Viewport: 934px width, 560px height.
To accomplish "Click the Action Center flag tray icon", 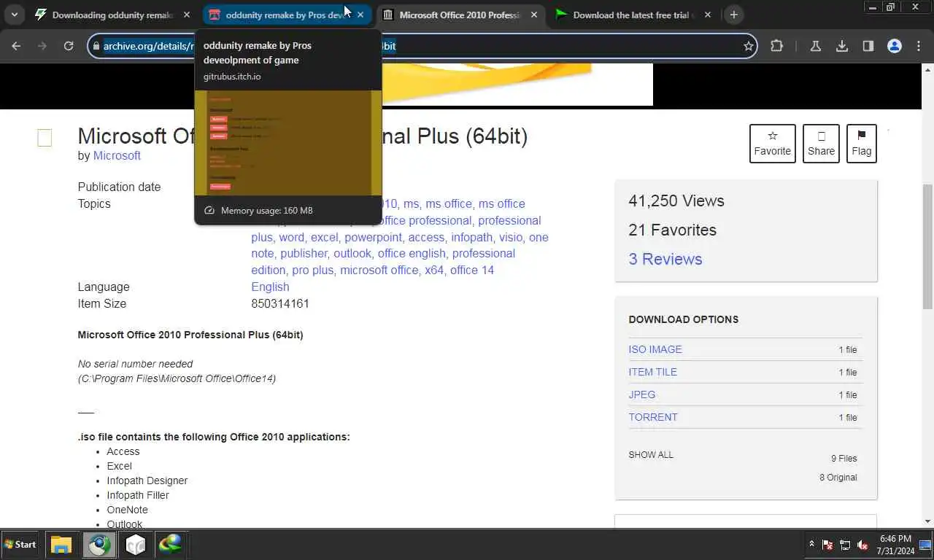I will (828, 545).
